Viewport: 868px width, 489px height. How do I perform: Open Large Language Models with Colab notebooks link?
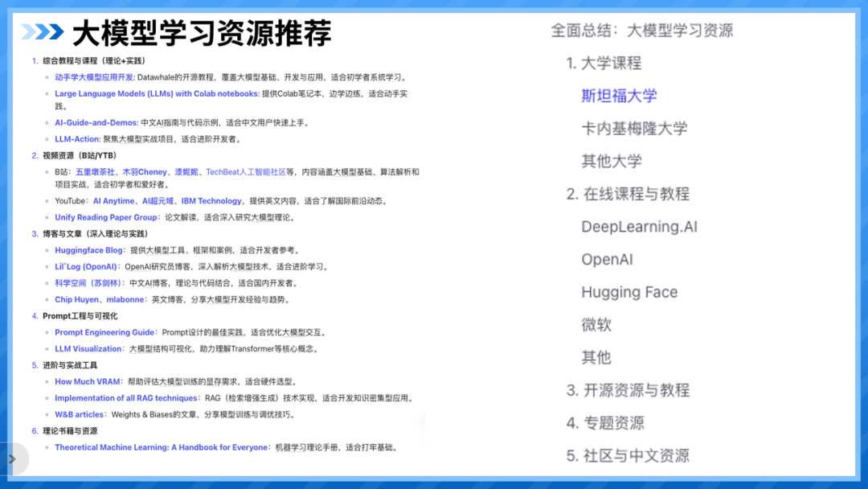tap(157, 93)
